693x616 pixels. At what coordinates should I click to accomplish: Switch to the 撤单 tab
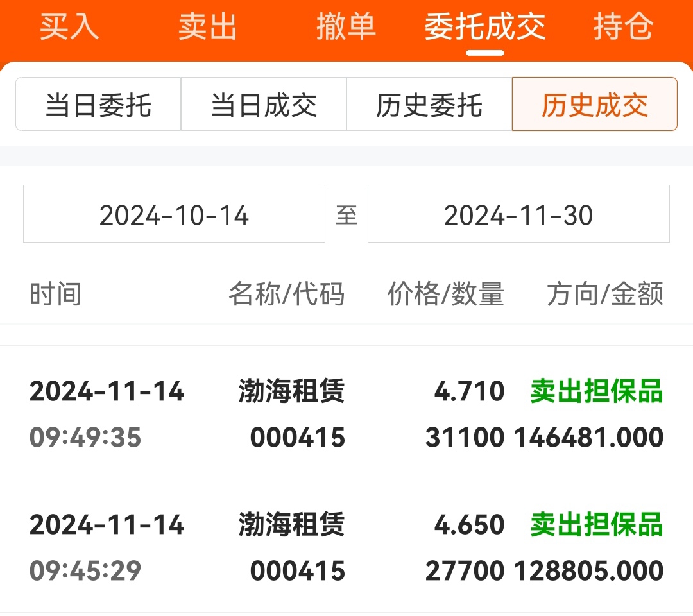[x=346, y=26]
